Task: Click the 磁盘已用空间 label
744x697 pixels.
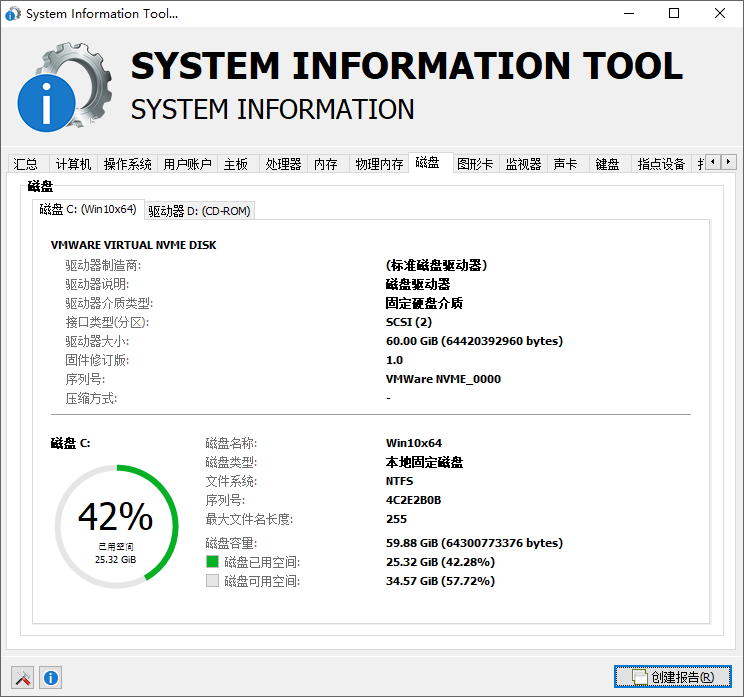Action: tap(262, 562)
